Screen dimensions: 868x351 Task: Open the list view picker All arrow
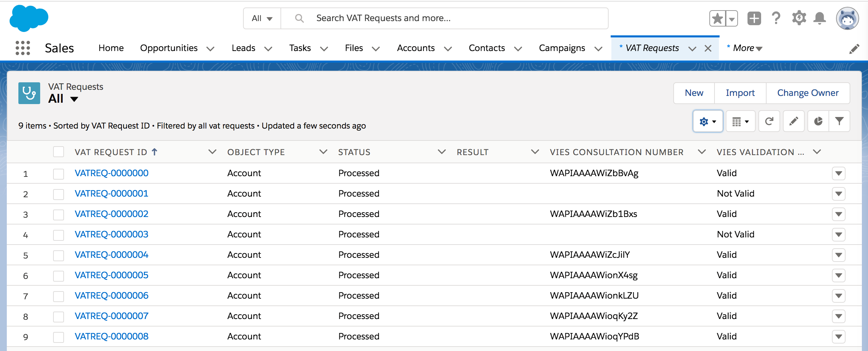click(x=74, y=99)
